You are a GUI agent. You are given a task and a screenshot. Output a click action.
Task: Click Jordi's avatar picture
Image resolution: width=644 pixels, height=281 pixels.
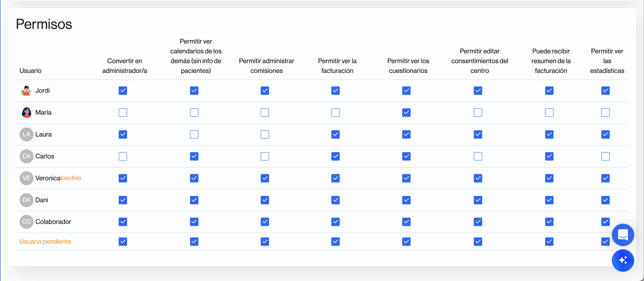click(26, 91)
